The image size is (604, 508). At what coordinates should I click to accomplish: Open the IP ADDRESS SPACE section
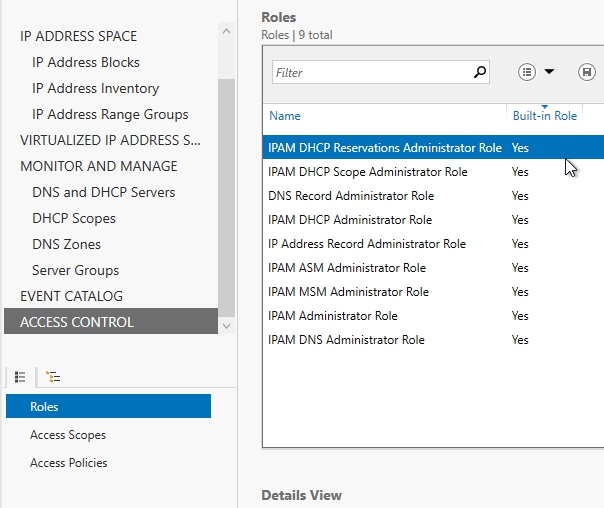79,36
